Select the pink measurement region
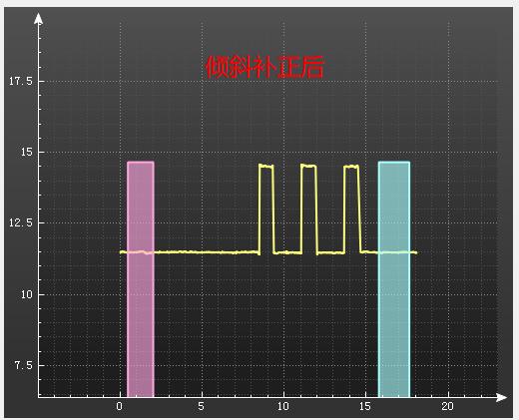 coord(141,279)
